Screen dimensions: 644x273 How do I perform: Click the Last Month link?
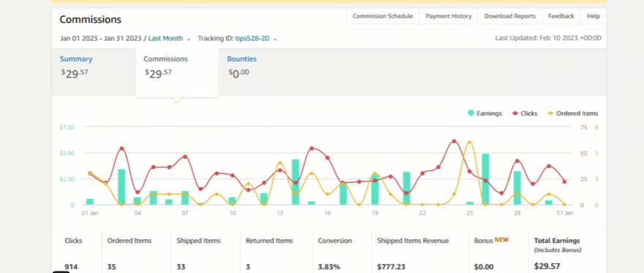click(x=165, y=38)
